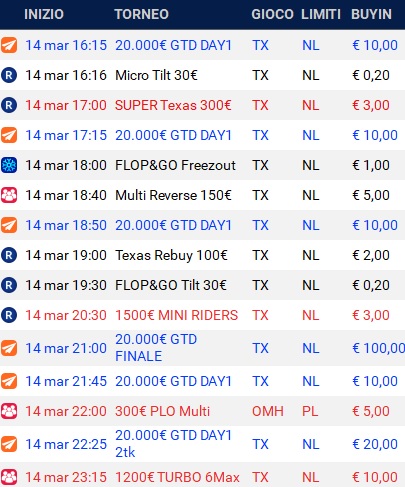
Task: Click orange plane icon for 16:15 tournament
Action: (9, 45)
